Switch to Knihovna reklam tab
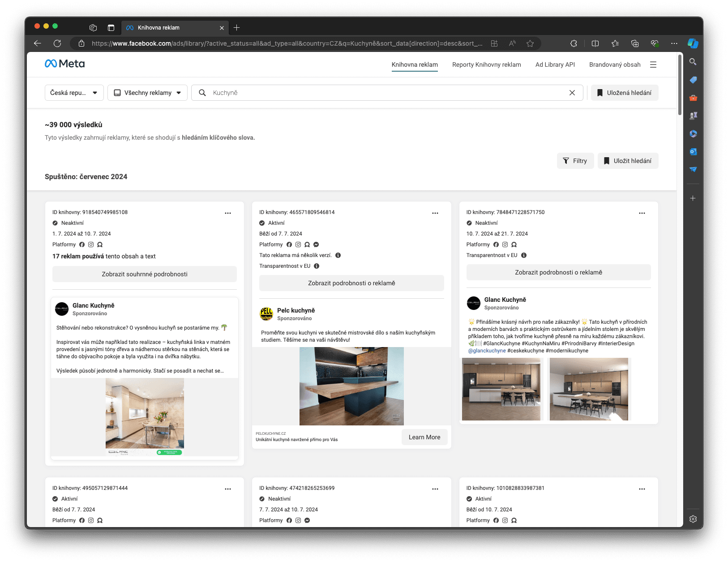Image resolution: width=728 pixels, height=562 pixels. (x=415, y=64)
